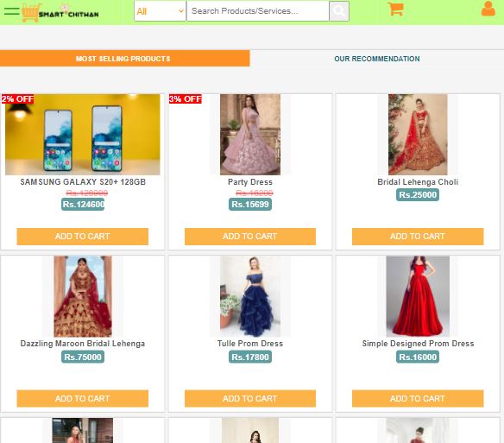The width and height of the screenshot is (504, 443).
Task: Expand the All category dropdown
Action: click(160, 11)
